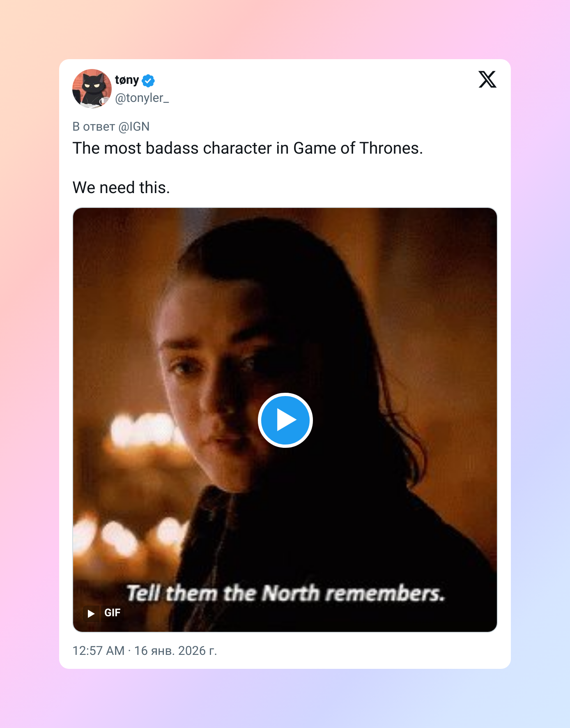Click the date 16 янв. 2026 г.

176,651
